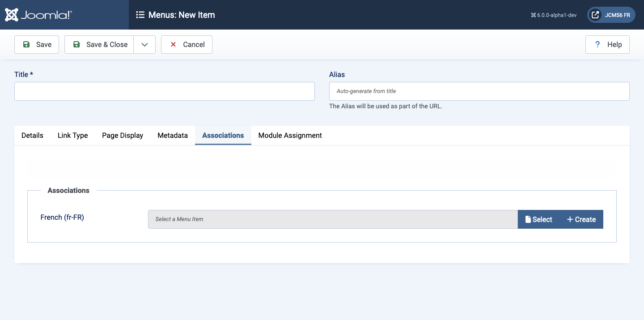644x320 pixels.
Task: Select the Metadata tab
Action: tap(173, 135)
